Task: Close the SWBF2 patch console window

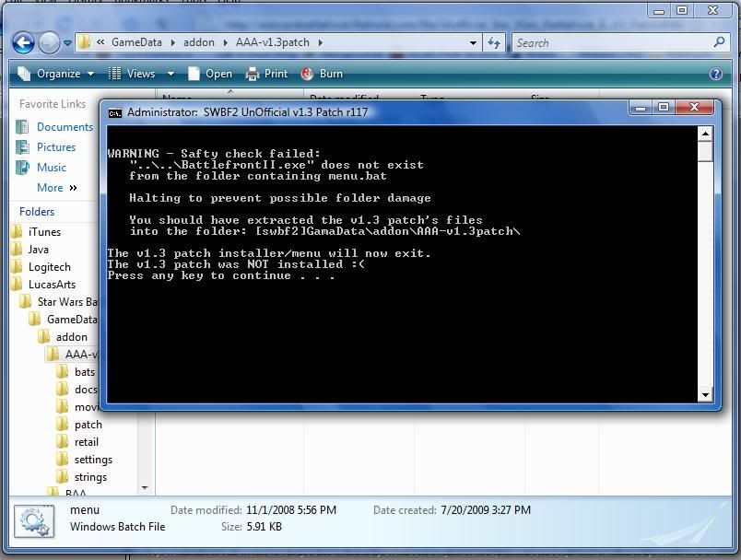Action: (x=694, y=108)
